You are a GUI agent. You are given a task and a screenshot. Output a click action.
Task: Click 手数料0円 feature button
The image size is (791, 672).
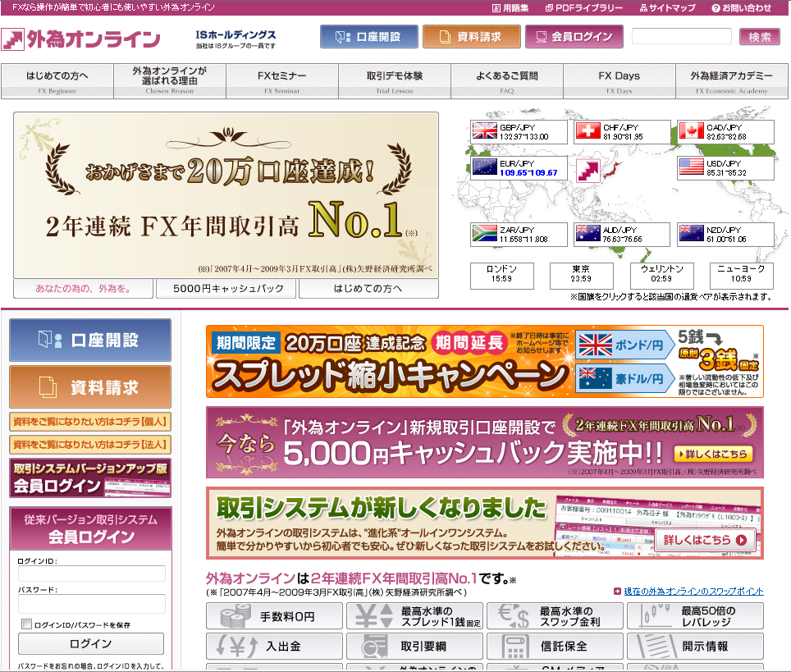(274, 616)
